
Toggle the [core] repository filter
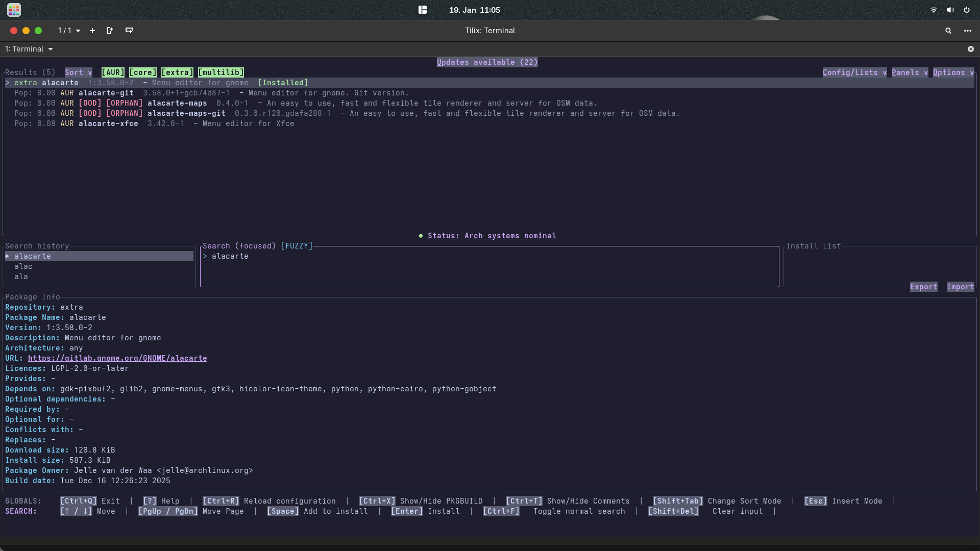(x=143, y=72)
